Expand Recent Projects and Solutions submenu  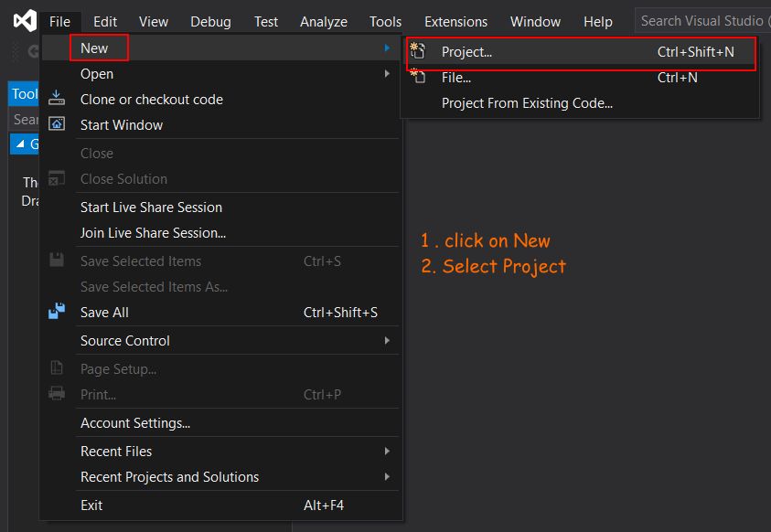click(387, 476)
